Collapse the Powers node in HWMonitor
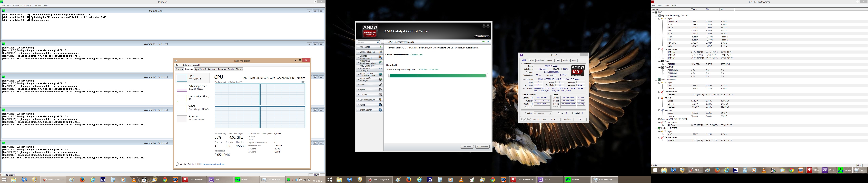 point(659,98)
